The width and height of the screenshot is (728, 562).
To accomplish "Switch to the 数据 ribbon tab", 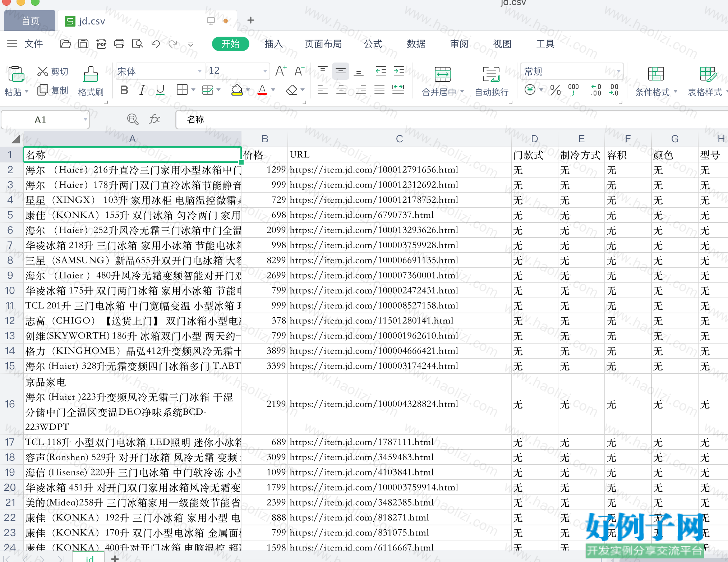I will [416, 44].
